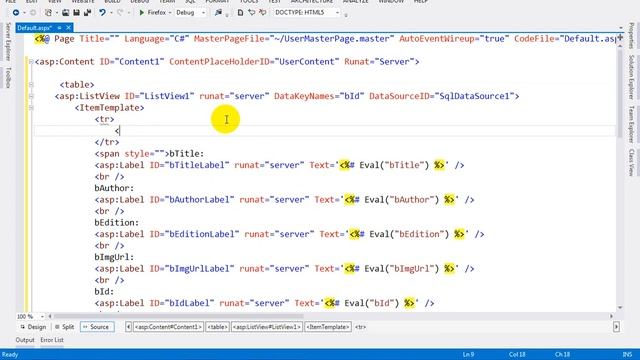640x360 pixels.
Task: Open the Solution Explorer side tab
Action: click(x=631, y=77)
